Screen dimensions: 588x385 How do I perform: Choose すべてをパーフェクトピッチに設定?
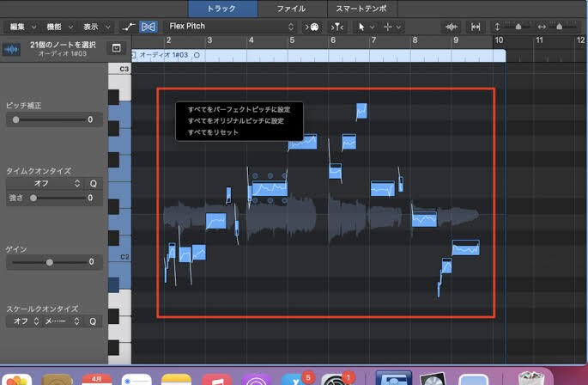tap(239, 109)
